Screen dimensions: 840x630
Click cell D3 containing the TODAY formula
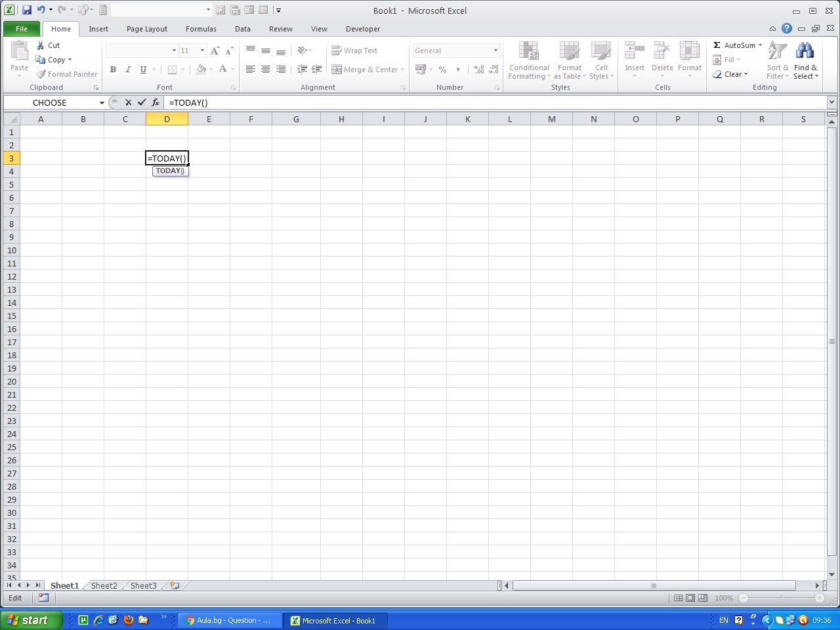pos(167,158)
